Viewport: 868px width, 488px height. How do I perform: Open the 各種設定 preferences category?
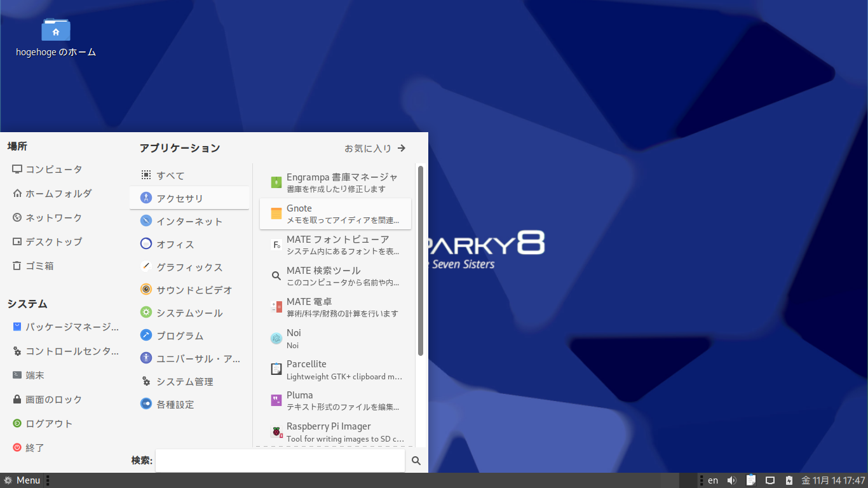point(189,404)
